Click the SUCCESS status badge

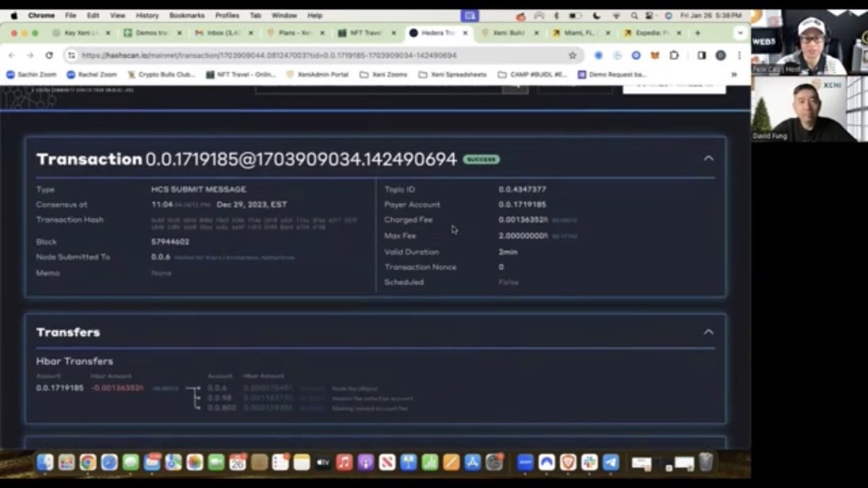481,159
